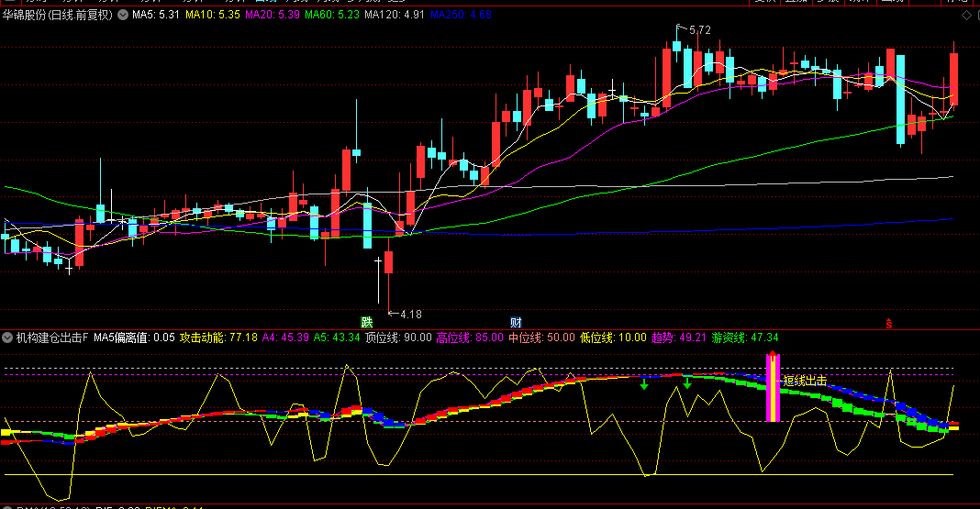Select the MA20: 5.39 label
Viewport: 980px width, 509px height.
click(x=273, y=15)
